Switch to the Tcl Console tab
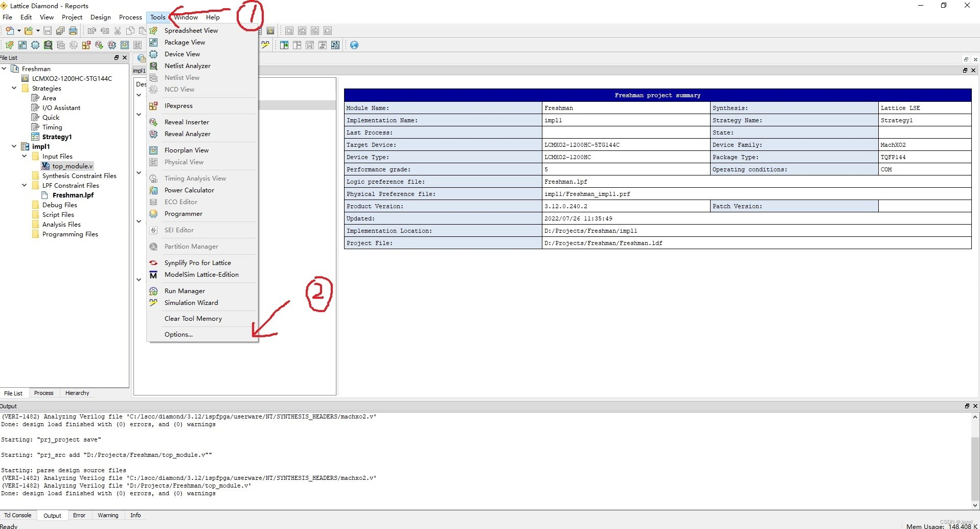The height and width of the screenshot is (529, 980). coord(18,515)
